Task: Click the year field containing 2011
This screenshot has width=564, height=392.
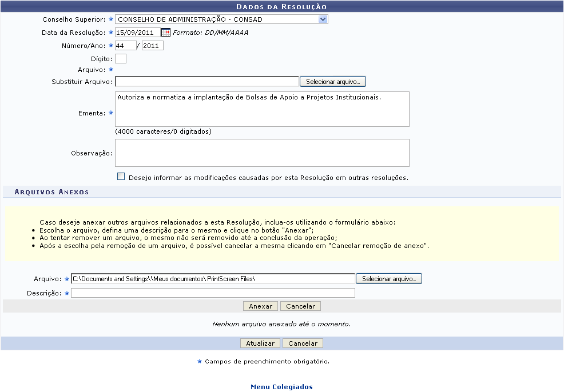Action: click(x=152, y=46)
